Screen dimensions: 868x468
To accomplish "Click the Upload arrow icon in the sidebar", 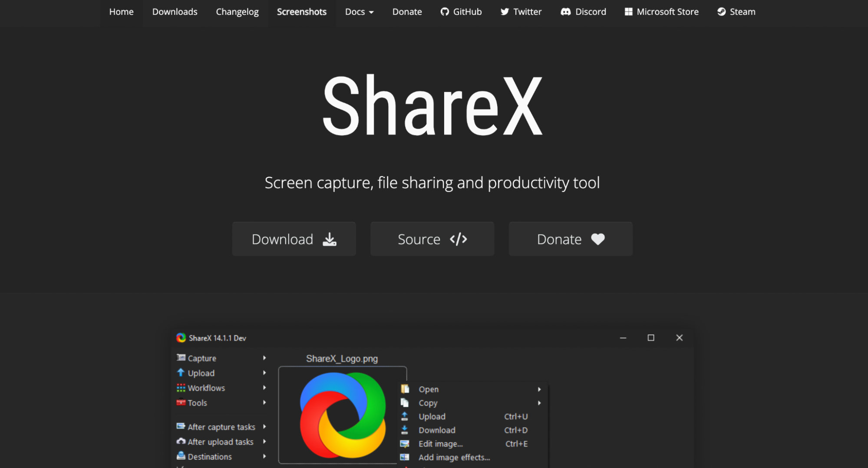I will tap(181, 372).
